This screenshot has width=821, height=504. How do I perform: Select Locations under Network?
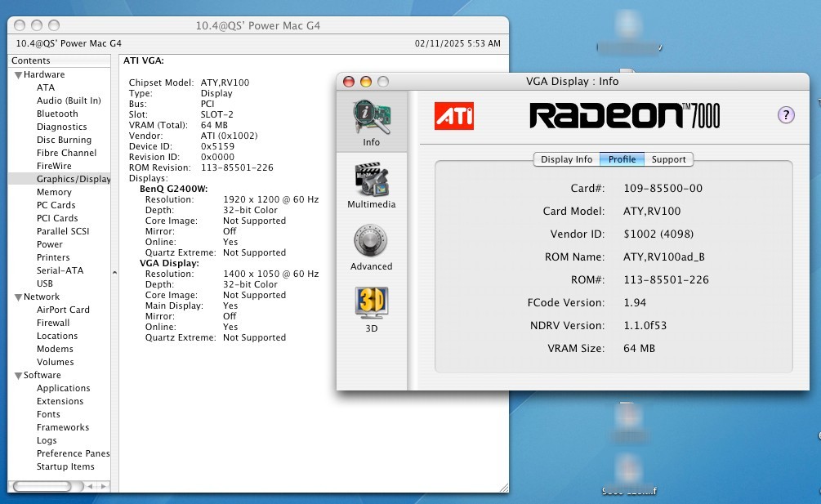point(57,336)
